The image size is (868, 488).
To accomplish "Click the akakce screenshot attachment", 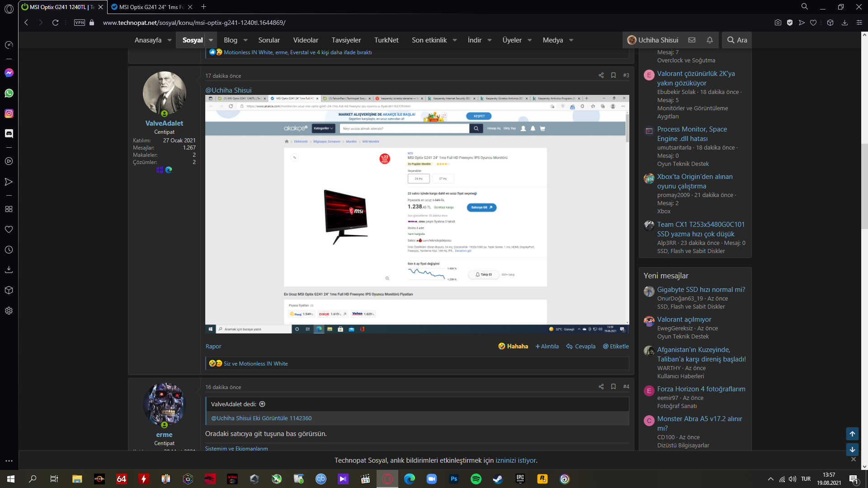I will tap(417, 215).
